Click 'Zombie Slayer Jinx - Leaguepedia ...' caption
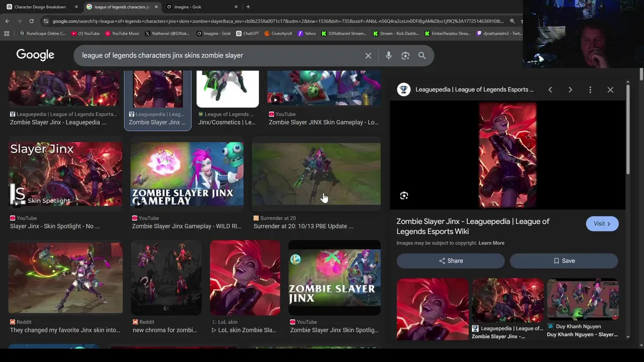The height and width of the screenshot is (362, 644). (58, 122)
